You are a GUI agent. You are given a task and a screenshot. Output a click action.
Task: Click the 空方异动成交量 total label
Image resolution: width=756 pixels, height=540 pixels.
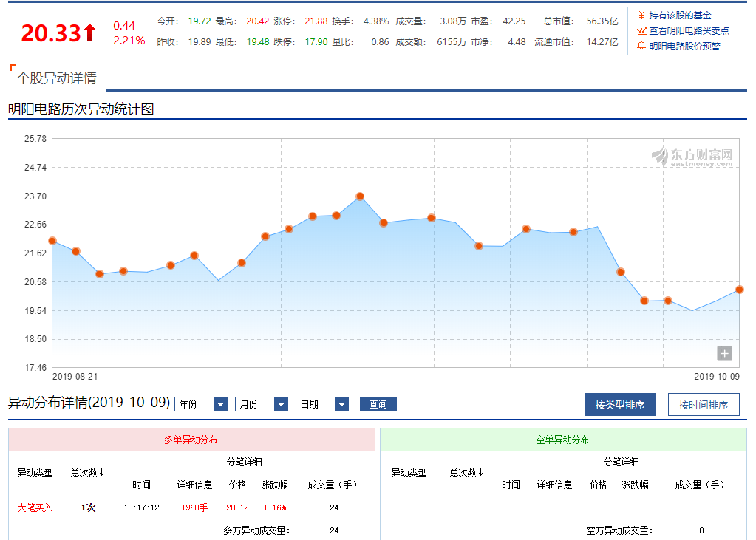(619, 531)
